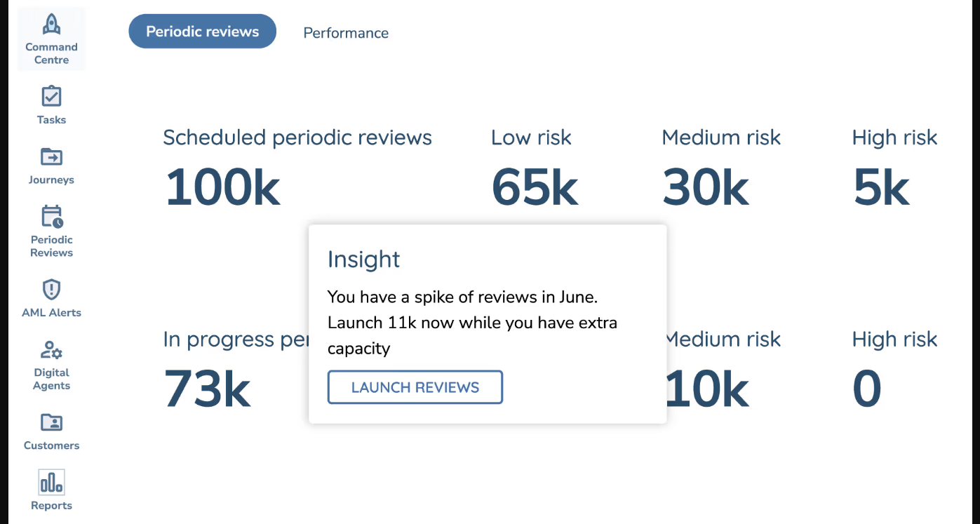The image size is (980, 524).
Task: Open Customers folder icon
Action: (x=51, y=422)
